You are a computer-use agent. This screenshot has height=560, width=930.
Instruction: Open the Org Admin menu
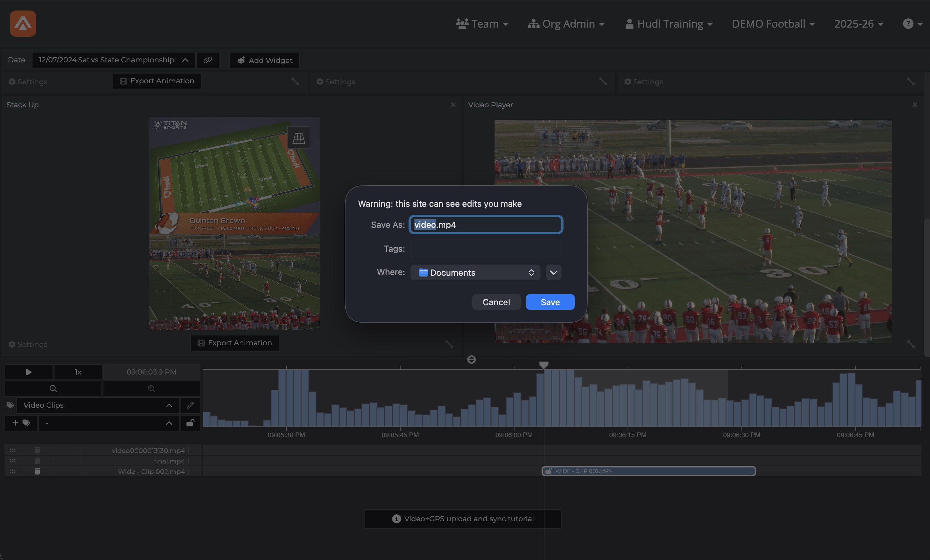(566, 24)
